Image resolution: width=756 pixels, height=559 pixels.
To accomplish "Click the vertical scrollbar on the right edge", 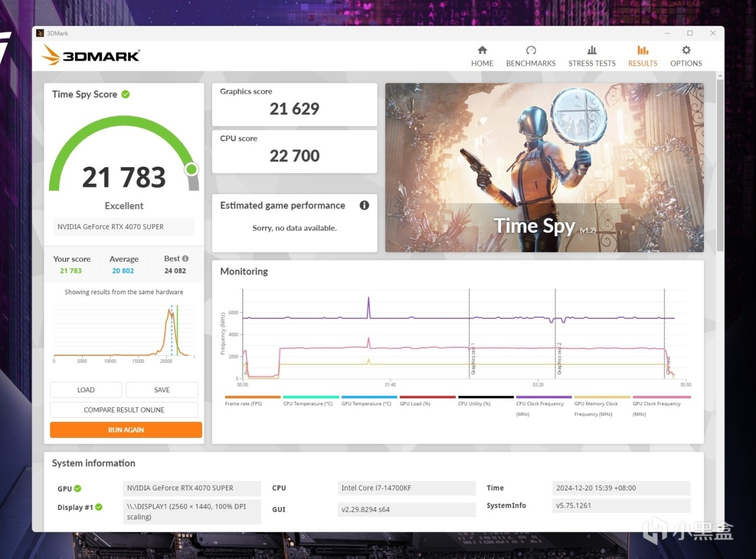I will pyautogui.click(x=719, y=165).
